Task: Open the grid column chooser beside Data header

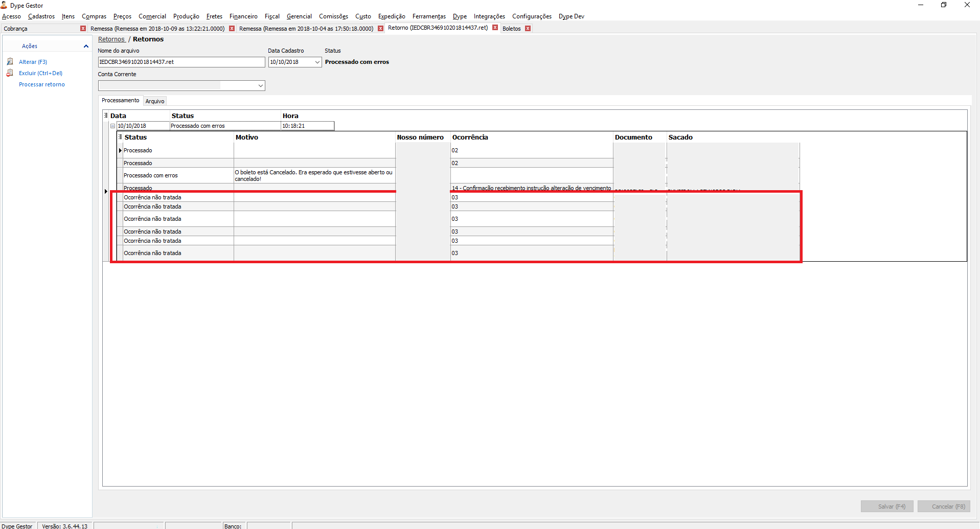Action: 106,116
